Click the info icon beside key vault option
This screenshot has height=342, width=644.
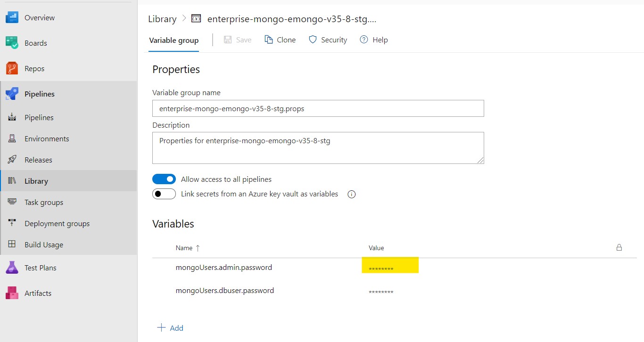351,194
